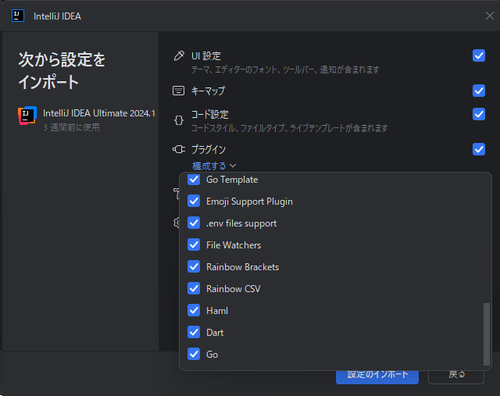
Task: Uncheck the プラグイン checkbox
Action: (479, 149)
